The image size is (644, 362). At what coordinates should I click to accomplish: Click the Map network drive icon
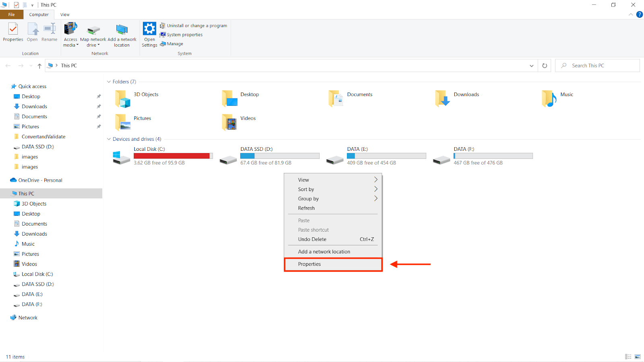(x=93, y=34)
